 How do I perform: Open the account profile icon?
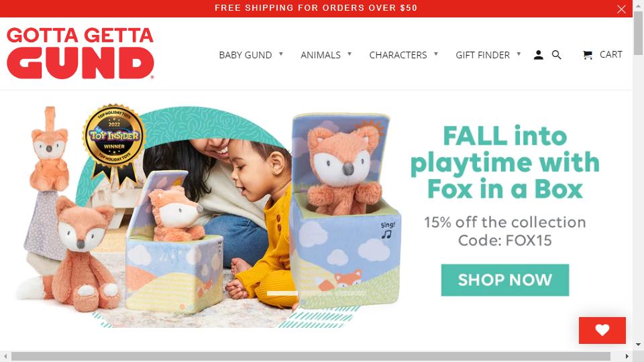[539, 55]
